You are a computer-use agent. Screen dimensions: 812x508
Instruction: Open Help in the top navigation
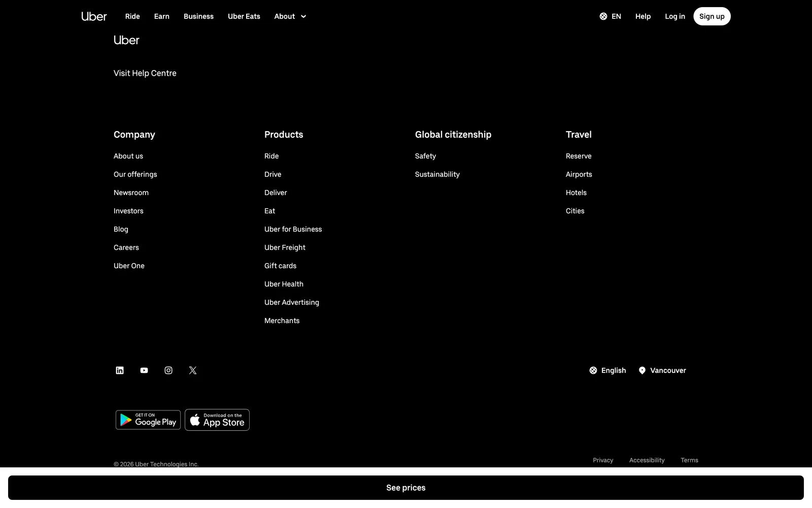(x=643, y=16)
